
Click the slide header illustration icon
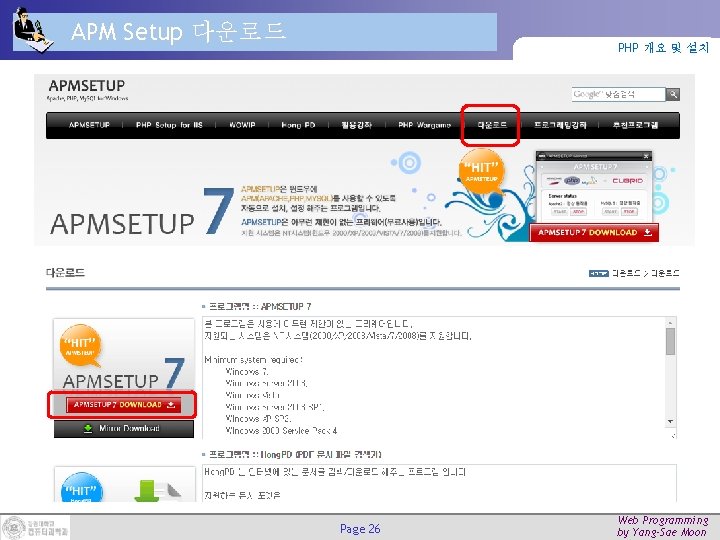point(33,28)
